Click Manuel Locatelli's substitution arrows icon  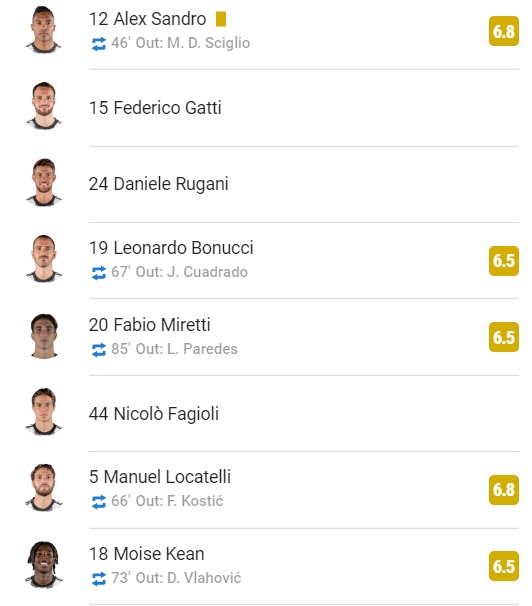[x=99, y=502]
